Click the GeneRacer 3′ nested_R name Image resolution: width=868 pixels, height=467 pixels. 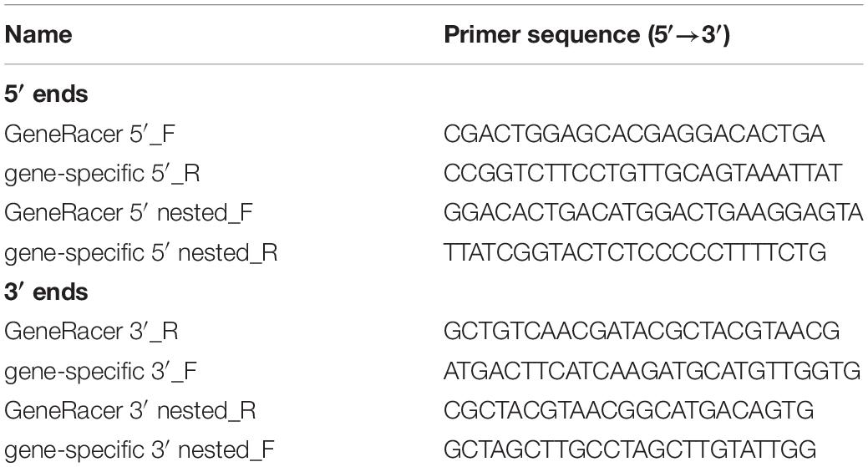coord(130,410)
